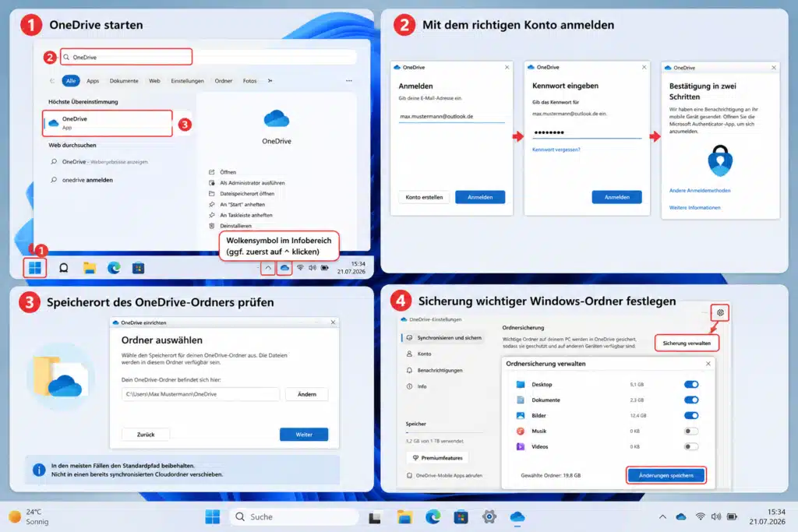Viewport: 798px width, 532px height.
Task: Open the three-dots options in the search panel
Action: point(348,81)
